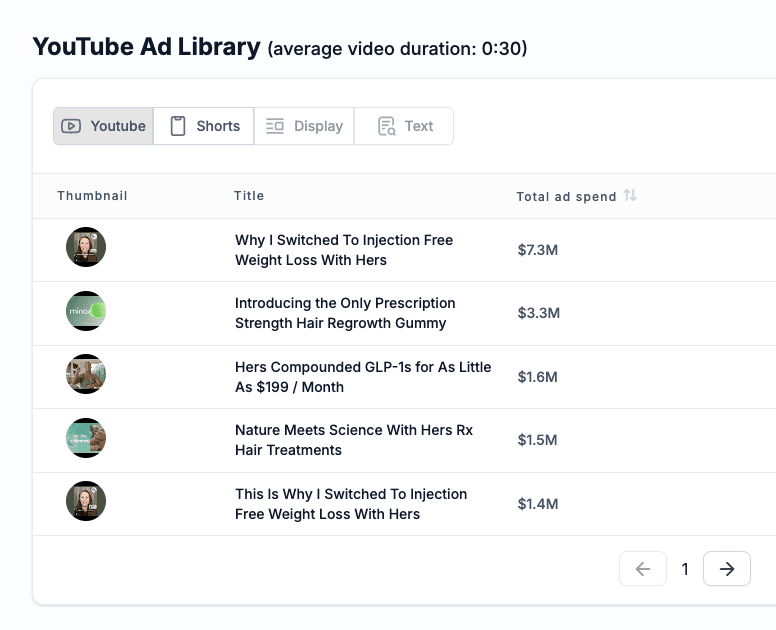
Task: View the Nature Meets Science ad thumbnail
Action: 86,438
